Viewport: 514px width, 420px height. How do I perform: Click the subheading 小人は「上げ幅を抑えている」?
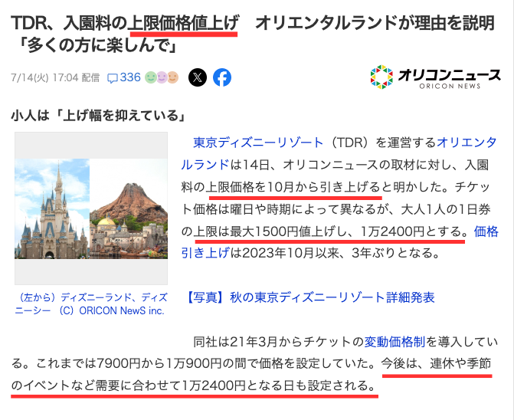click(x=98, y=116)
